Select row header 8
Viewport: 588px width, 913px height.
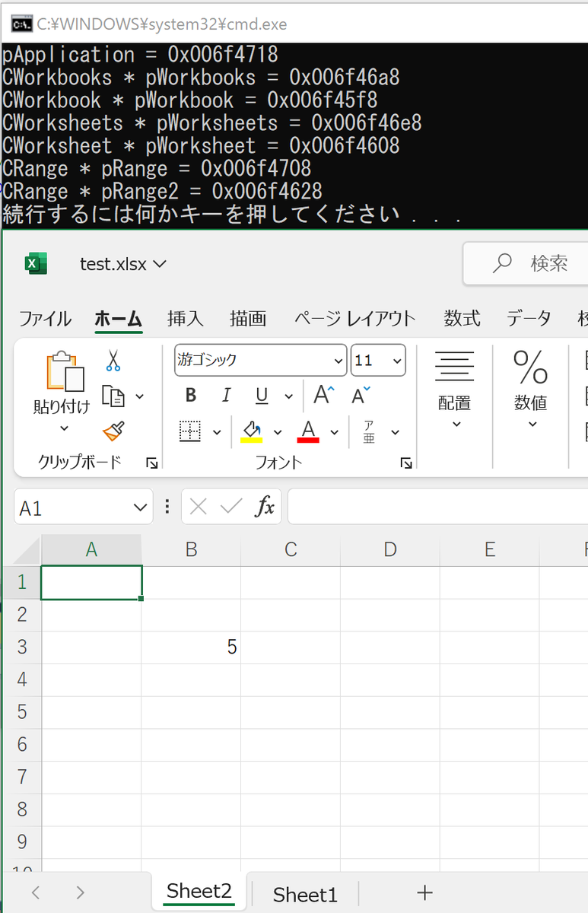(21, 810)
